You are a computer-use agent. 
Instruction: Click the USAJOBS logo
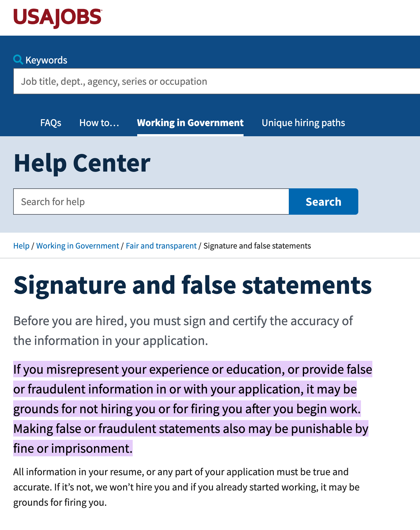click(x=58, y=18)
